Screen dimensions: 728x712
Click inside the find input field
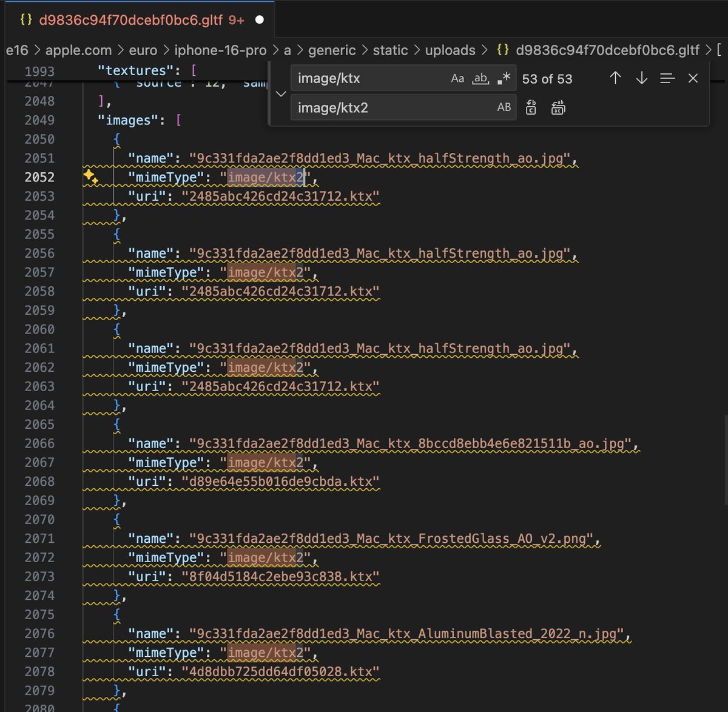[364, 78]
